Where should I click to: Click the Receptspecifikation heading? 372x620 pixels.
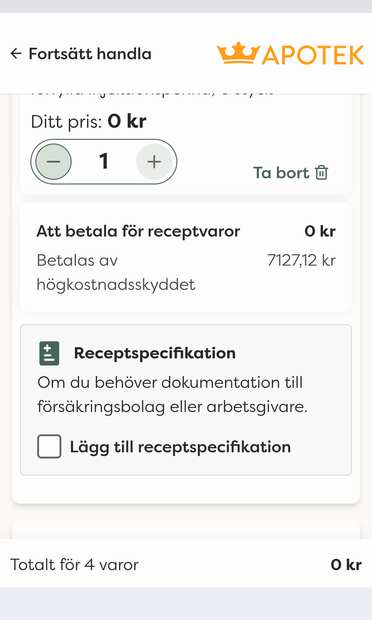pos(155,353)
